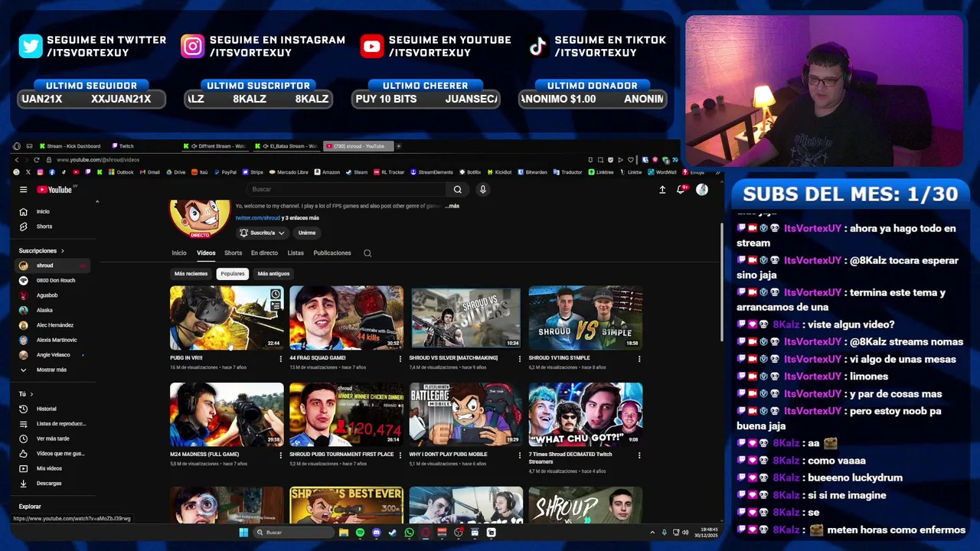Open the Twitch bookmark icon
This screenshot has width=980, height=551.
88,172
